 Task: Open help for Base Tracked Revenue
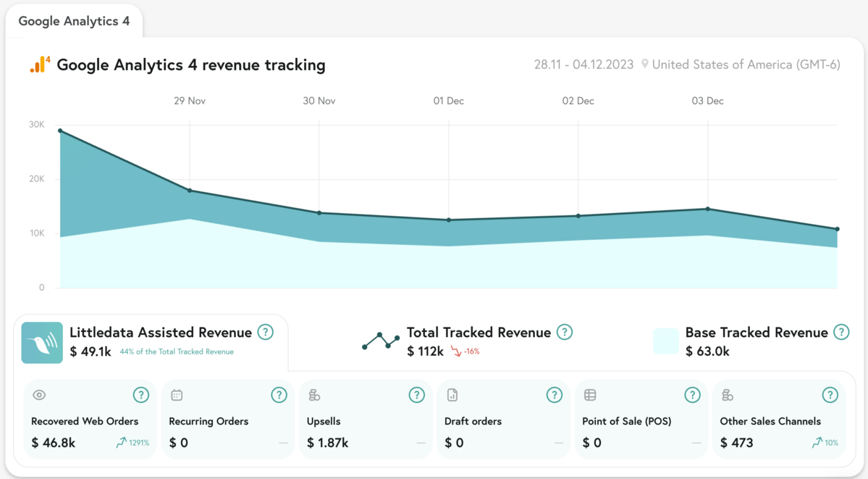pos(841,332)
